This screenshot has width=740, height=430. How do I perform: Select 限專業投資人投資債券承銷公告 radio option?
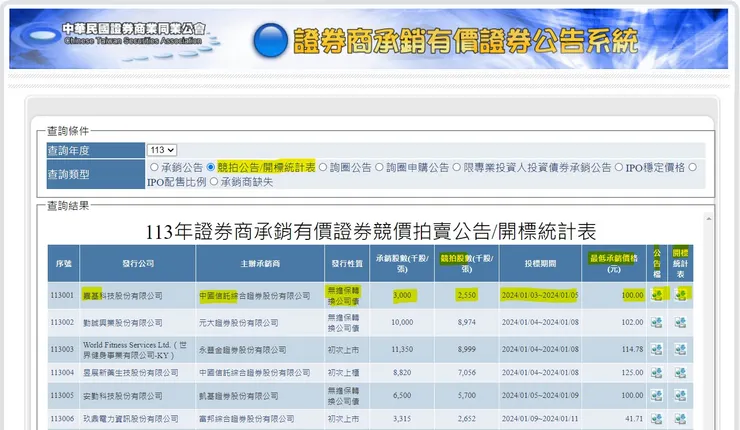tap(456, 167)
